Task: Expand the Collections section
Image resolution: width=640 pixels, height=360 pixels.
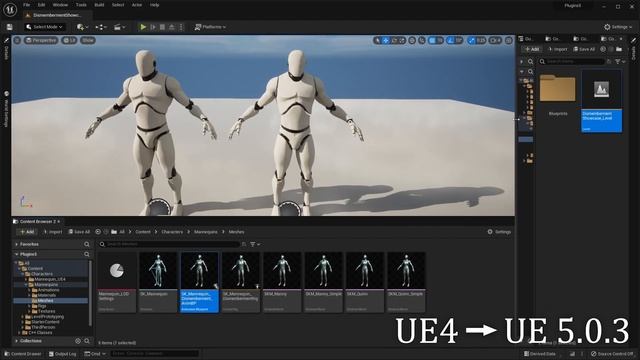Action: coord(16,341)
